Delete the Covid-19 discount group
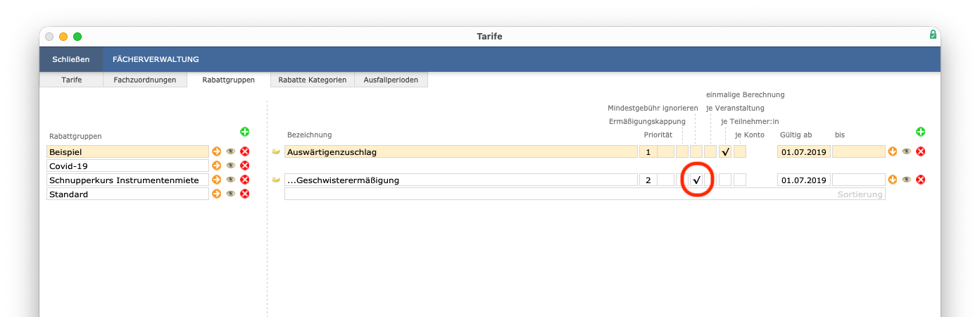The image size is (980, 317). [x=245, y=166]
